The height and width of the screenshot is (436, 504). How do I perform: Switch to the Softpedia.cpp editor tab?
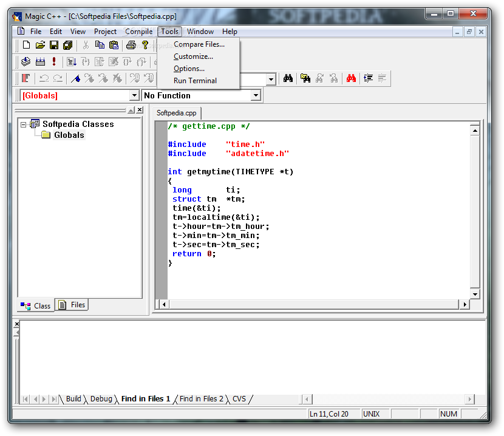tap(177, 113)
